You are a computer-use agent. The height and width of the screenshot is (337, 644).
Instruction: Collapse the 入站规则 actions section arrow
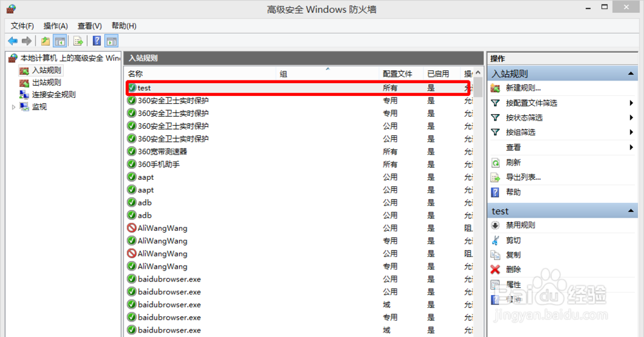pyautogui.click(x=630, y=73)
